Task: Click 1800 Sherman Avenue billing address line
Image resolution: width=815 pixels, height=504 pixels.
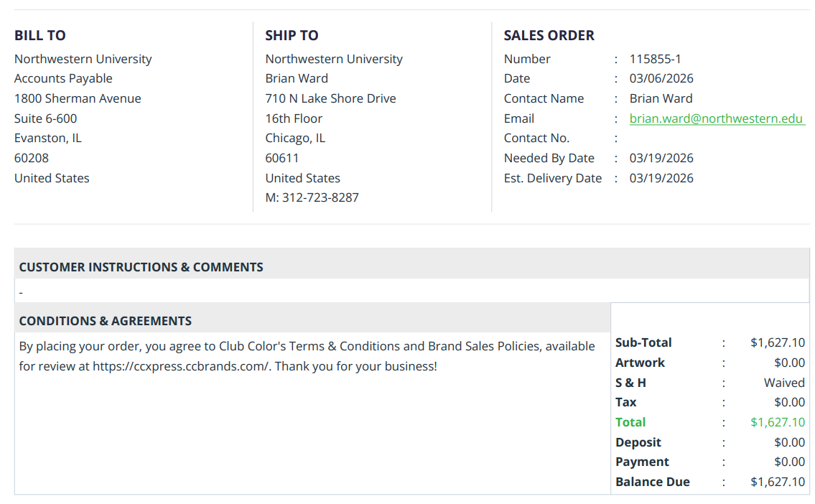Action: [x=78, y=99]
